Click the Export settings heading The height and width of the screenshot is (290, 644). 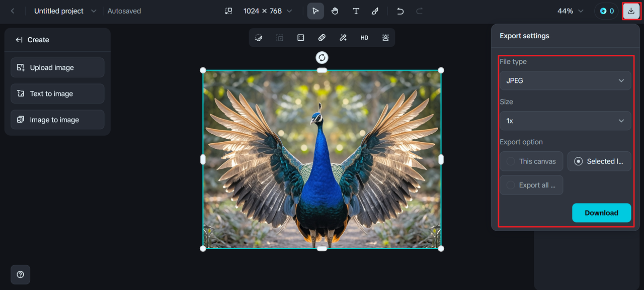click(x=524, y=36)
